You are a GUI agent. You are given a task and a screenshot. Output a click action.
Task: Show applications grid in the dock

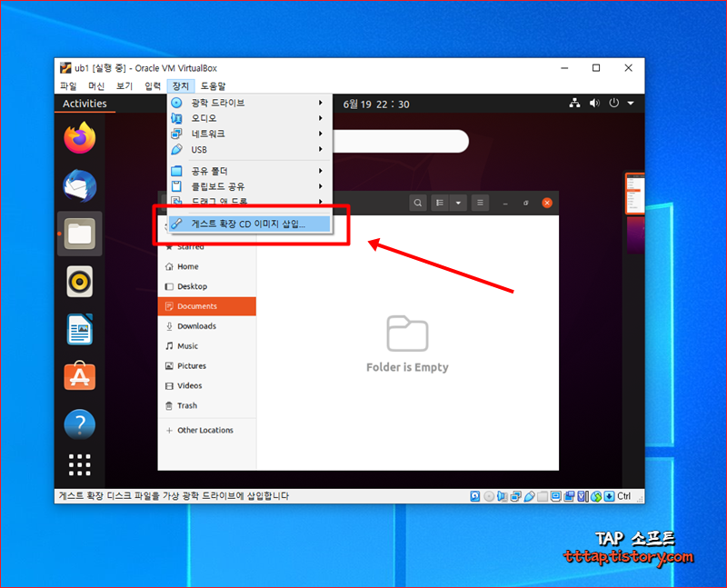click(x=80, y=464)
